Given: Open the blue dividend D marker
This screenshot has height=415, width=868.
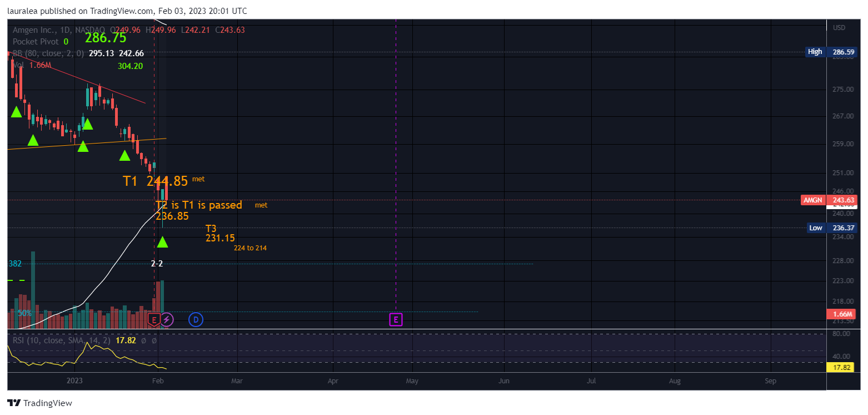Looking at the screenshot, I should click(196, 319).
